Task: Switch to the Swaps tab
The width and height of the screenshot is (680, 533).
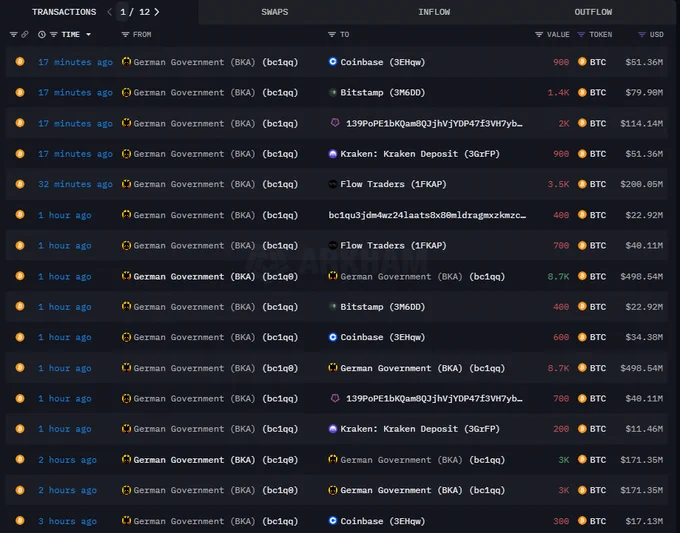Action: click(275, 12)
